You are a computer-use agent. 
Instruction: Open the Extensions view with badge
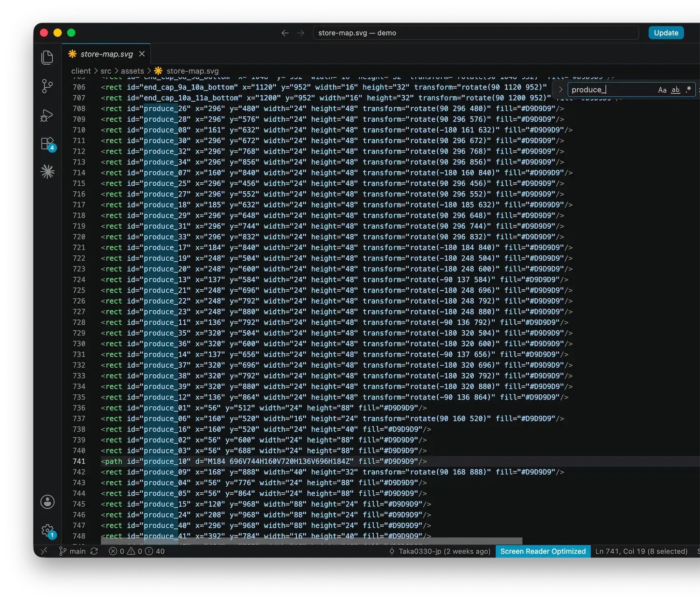48,144
